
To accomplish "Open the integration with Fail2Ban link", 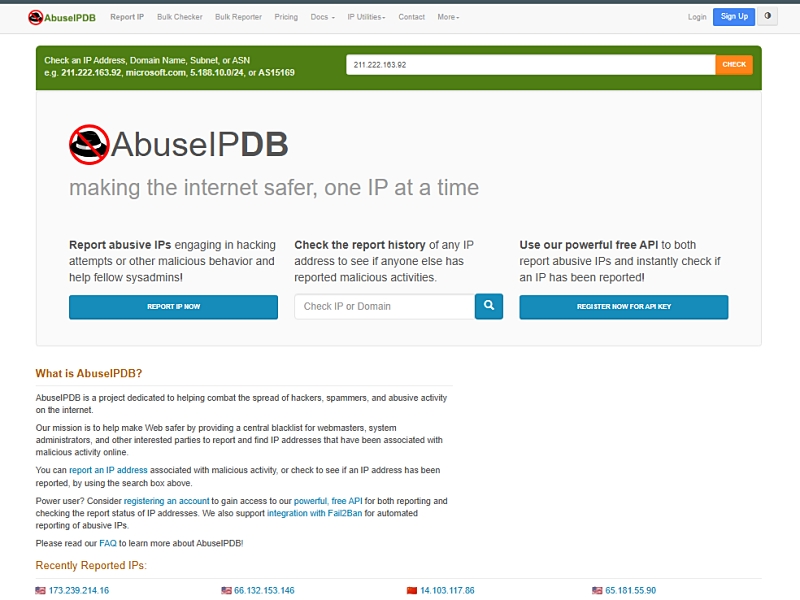I will coord(314,513).
